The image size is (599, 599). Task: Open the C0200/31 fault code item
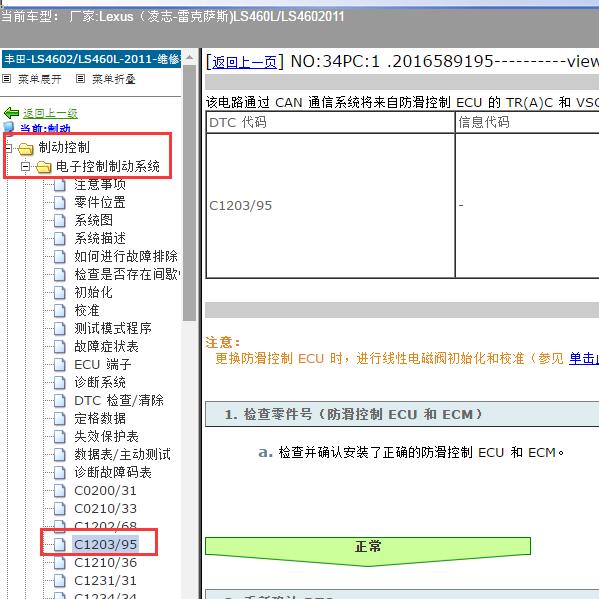point(105,491)
